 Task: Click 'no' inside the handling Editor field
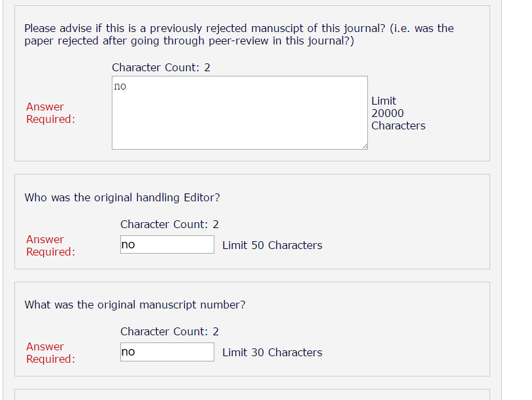click(128, 245)
